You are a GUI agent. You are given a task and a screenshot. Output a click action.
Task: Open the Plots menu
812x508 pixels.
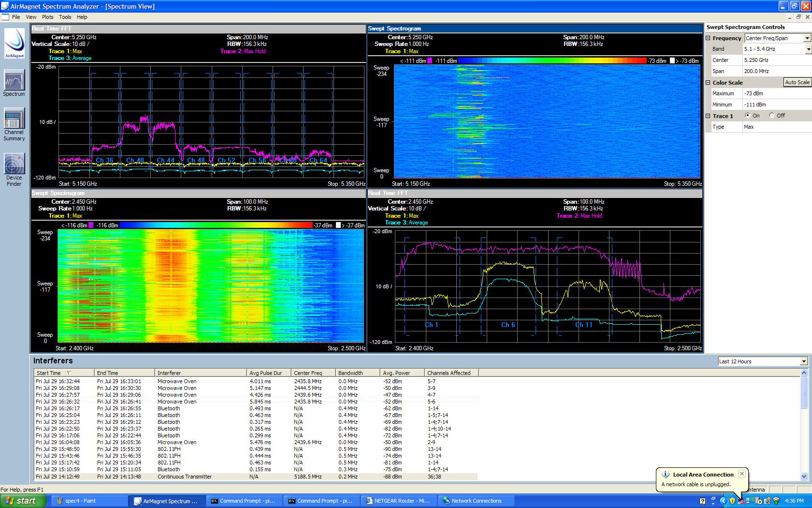pyautogui.click(x=47, y=17)
